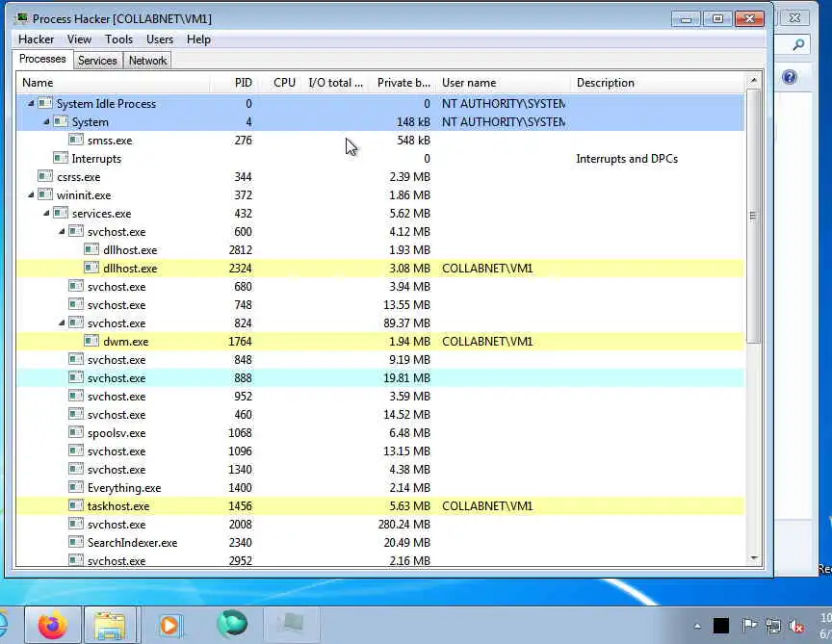Select the svchost.exe row with PID 1096
This screenshot has width=832, height=644.
(x=380, y=451)
